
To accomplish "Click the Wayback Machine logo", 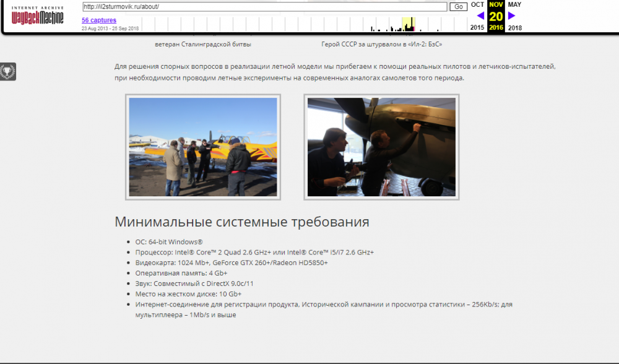I will [38, 16].
